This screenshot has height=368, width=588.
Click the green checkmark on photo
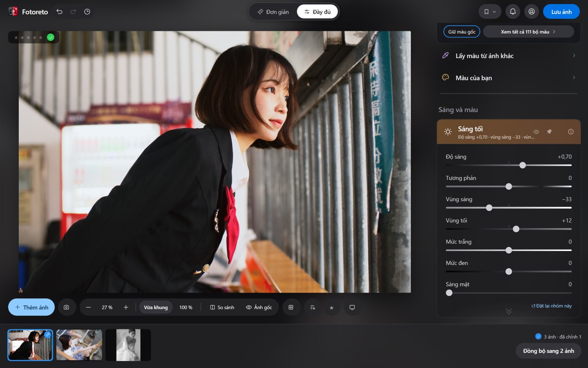[x=51, y=37]
